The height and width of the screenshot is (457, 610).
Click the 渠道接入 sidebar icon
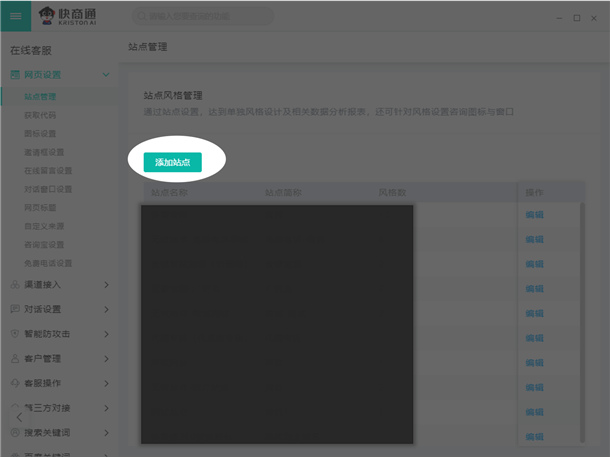(x=15, y=285)
